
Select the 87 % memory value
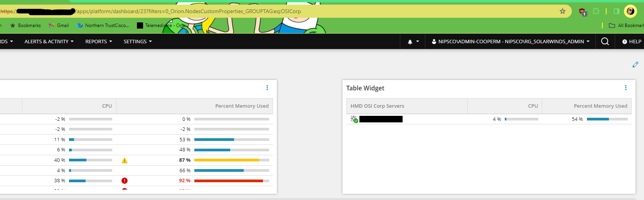coord(185,160)
